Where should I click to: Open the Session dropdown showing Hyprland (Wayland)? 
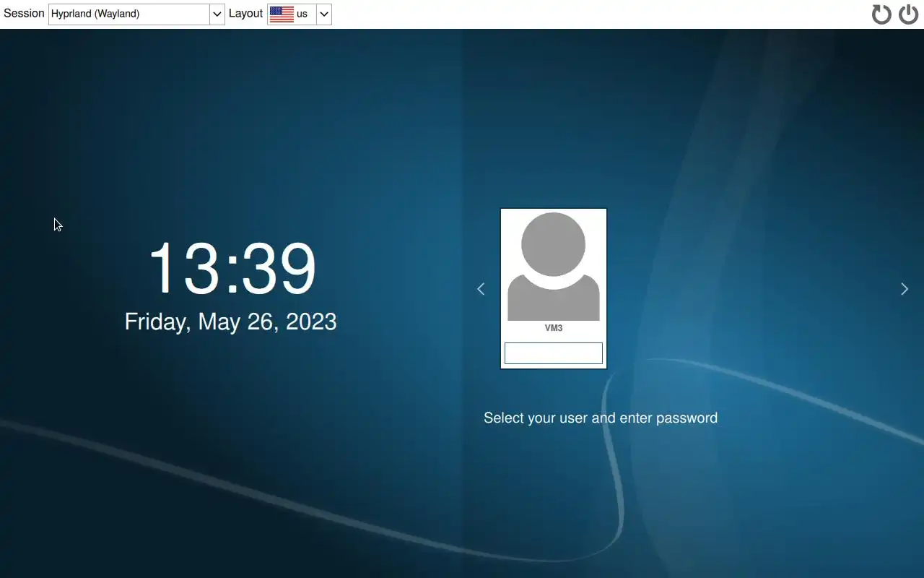click(x=136, y=14)
